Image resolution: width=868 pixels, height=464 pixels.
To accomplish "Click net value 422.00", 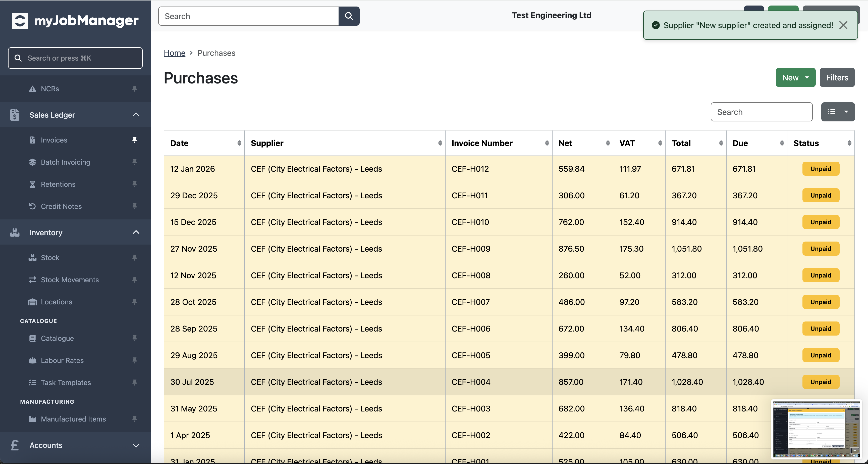I will pos(571,435).
